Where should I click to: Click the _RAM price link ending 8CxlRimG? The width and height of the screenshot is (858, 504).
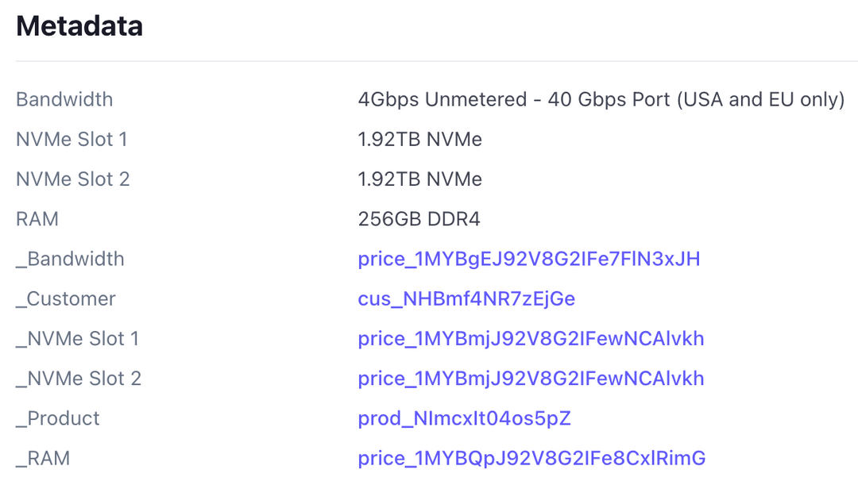coord(531,458)
